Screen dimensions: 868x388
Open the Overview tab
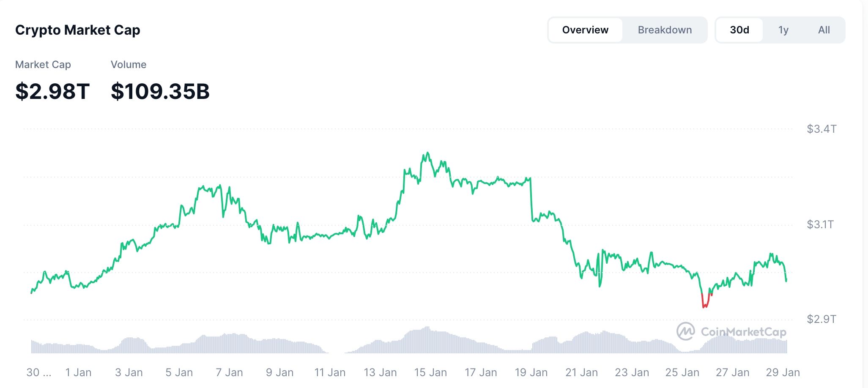(585, 30)
